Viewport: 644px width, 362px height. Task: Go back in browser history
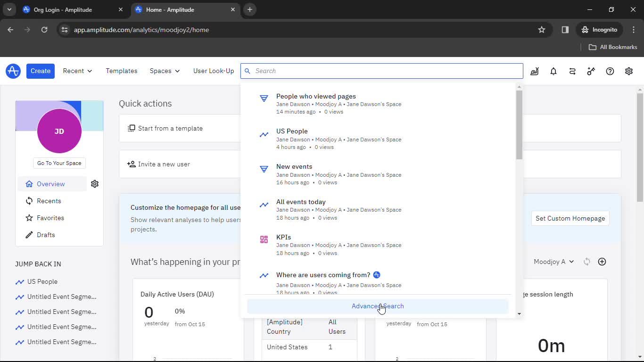(x=10, y=30)
